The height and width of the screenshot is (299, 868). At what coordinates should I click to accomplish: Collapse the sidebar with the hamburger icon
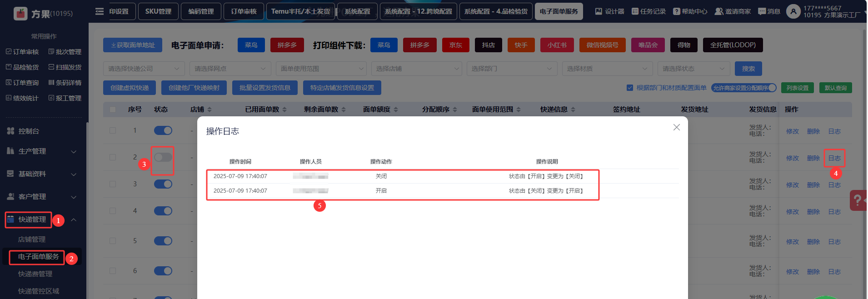(x=100, y=11)
